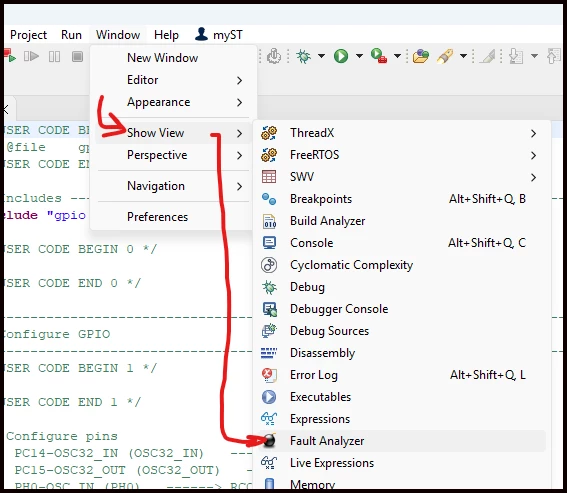Expand the SWV submenu arrow
The width and height of the screenshot is (567, 493).
[x=533, y=178]
